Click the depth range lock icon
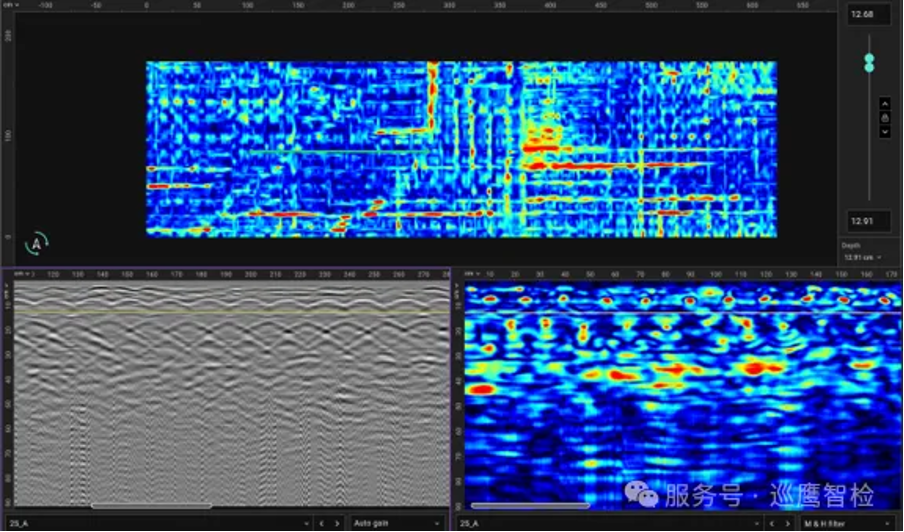 (884, 117)
